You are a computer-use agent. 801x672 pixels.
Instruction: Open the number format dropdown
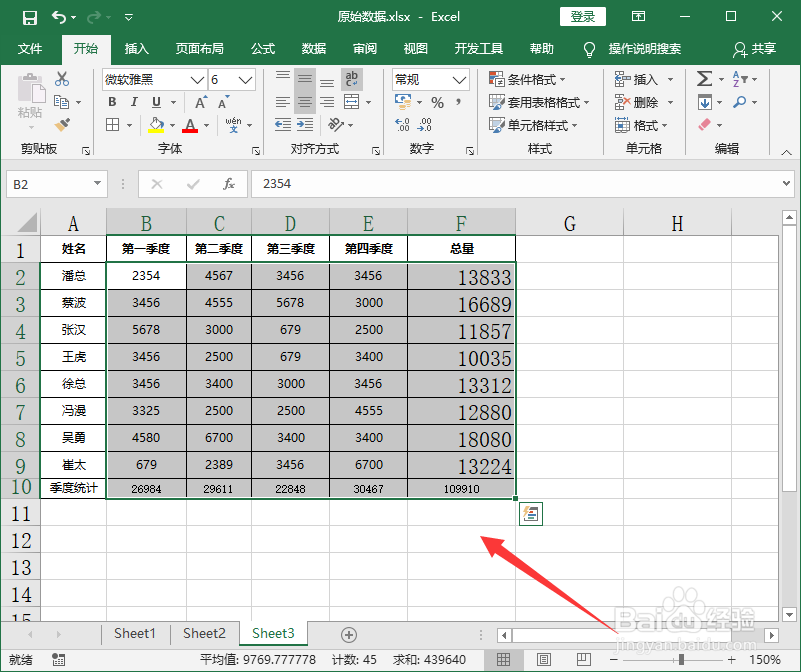coord(459,80)
